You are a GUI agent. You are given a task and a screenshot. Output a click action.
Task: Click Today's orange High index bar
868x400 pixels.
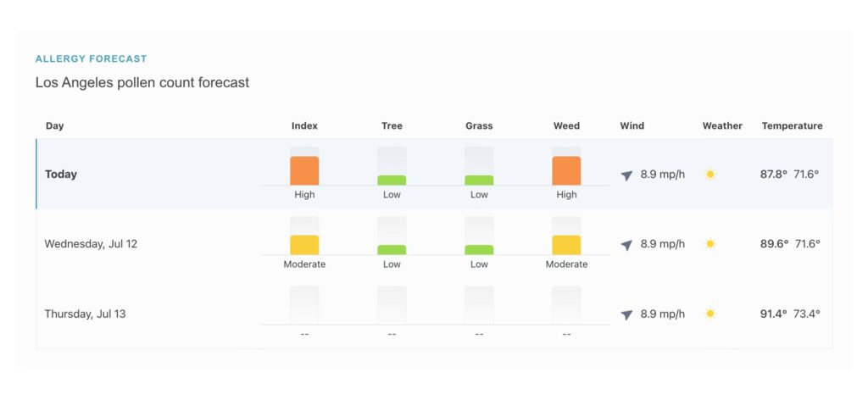(x=304, y=170)
